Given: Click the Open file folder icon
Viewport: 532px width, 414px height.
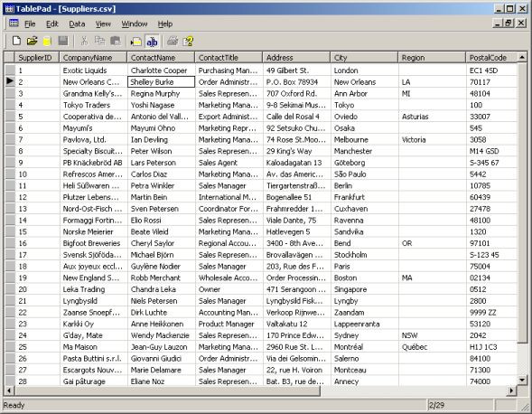Looking at the screenshot, I should click(32, 41).
